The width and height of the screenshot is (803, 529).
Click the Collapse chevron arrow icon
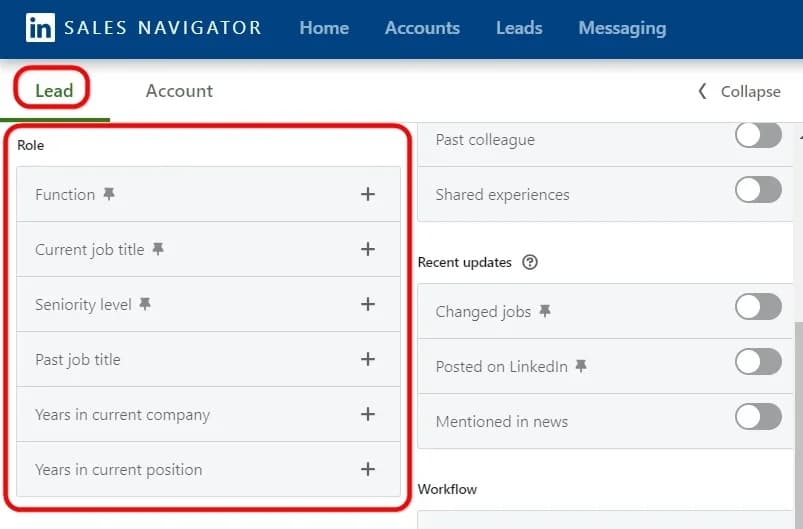point(702,91)
